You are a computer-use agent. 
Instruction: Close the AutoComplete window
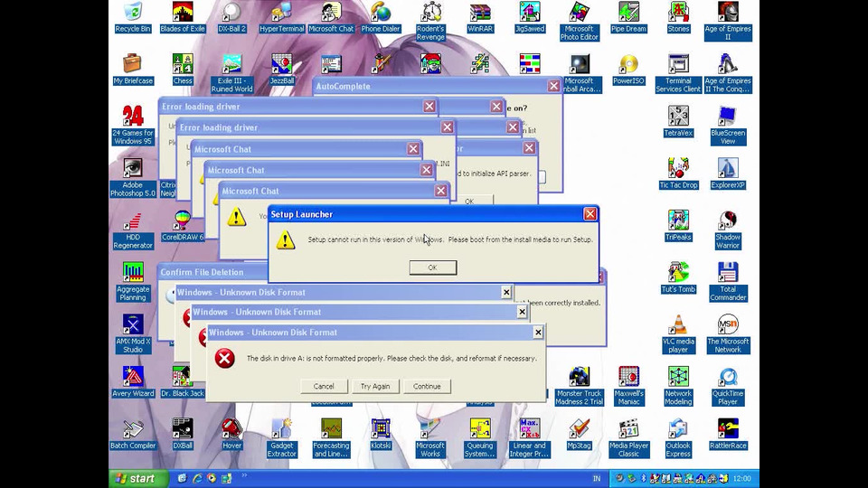point(553,86)
